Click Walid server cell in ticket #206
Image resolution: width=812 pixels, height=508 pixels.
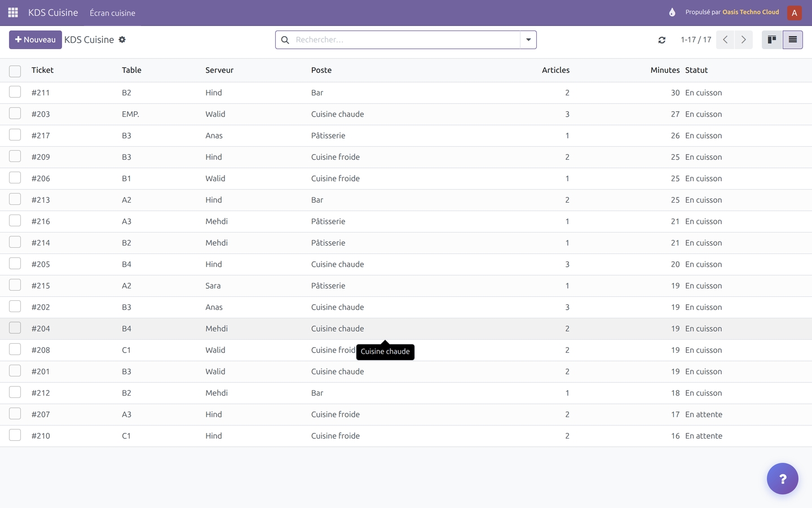(x=215, y=178)
